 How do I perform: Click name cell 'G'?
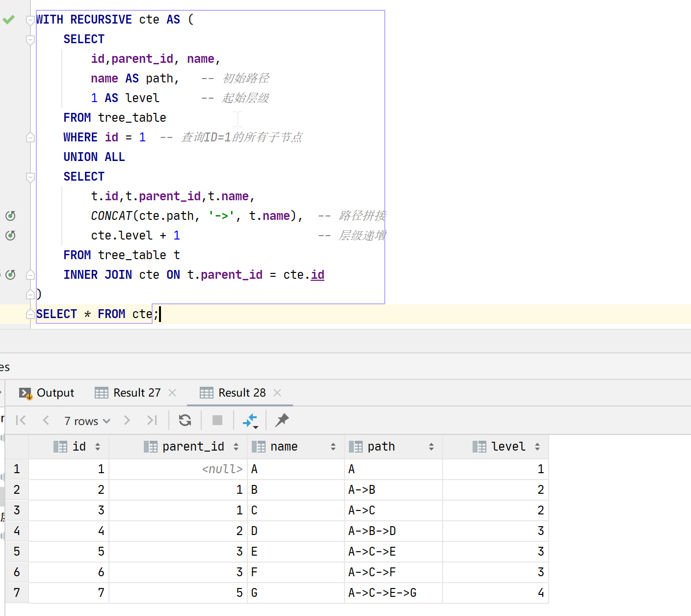(x=296, y=593)
